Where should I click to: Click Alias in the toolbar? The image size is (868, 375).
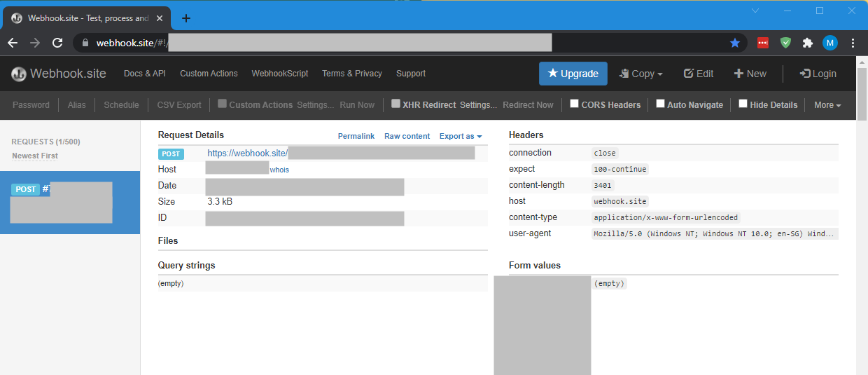point(77,105)
